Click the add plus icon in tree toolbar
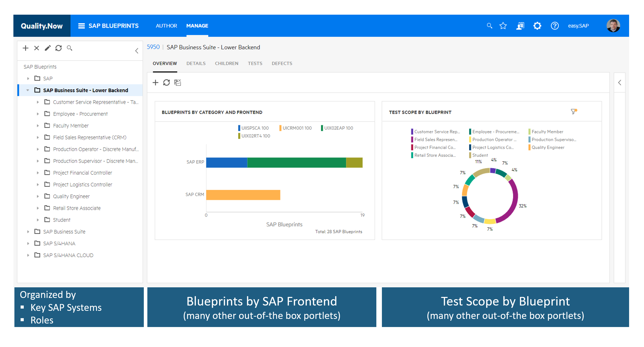644x347 pixels. point(26,48)
